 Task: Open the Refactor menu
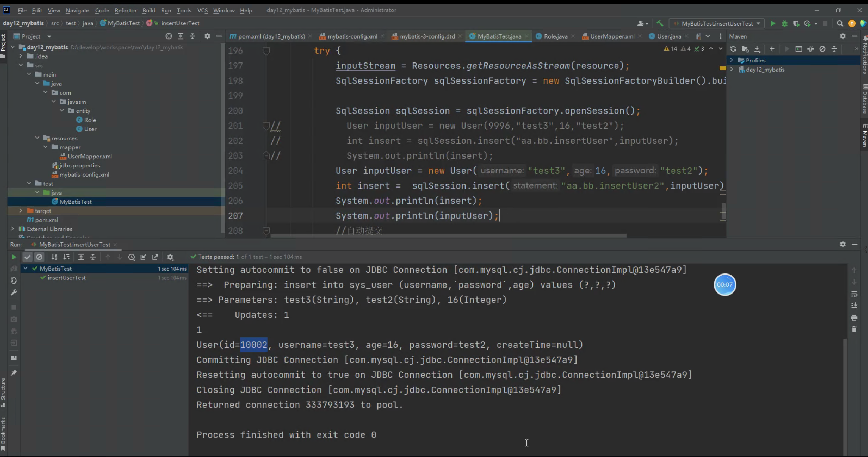tap(125, 10)
